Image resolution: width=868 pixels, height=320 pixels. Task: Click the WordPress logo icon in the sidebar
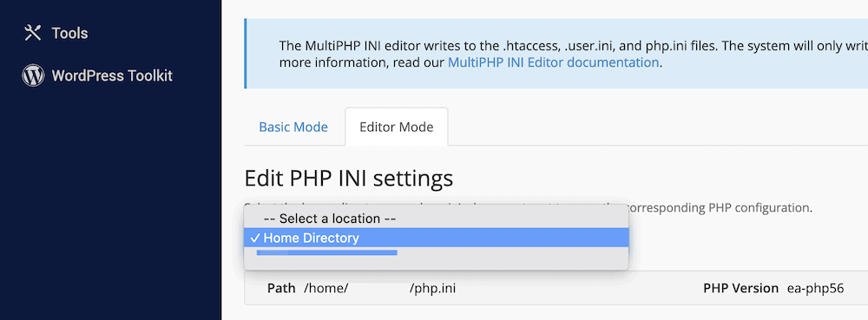(x=33, y=75)
